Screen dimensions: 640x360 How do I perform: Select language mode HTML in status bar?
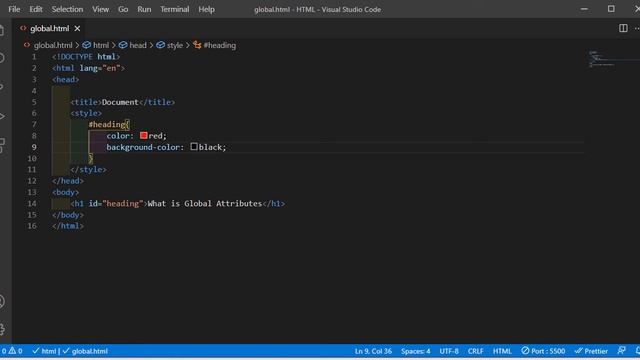[502, 351]
